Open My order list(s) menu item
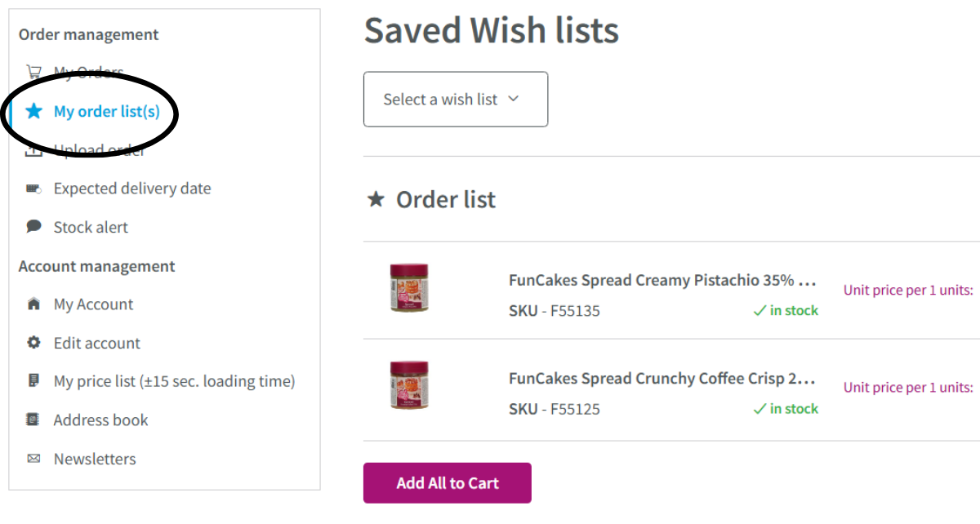The image size is (980, 524). click(x=107, y=112)
